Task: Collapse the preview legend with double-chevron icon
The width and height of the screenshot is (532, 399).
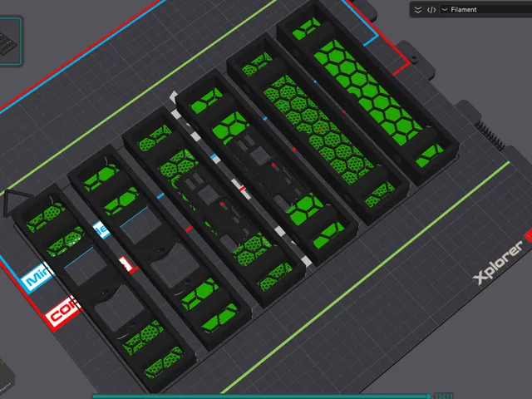Action: click(418, 10)
